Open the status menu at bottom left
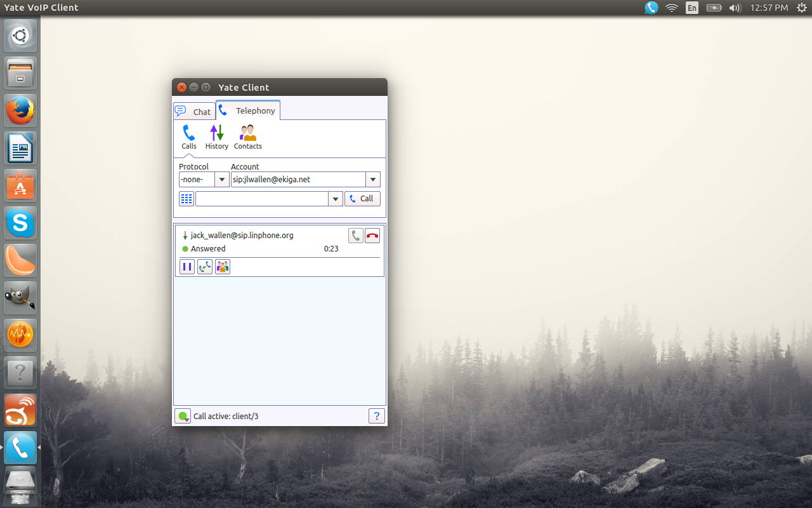The image size is (812, 508). (x=183, y=416)
